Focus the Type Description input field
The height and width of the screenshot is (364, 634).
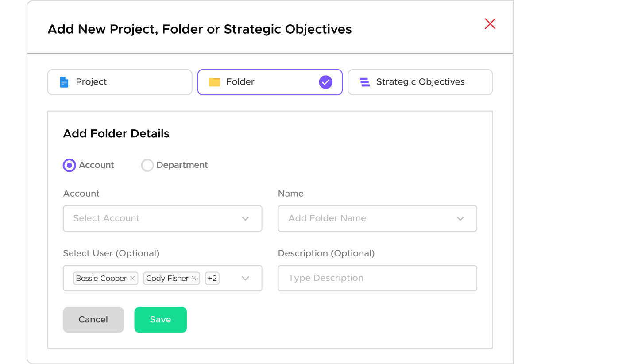tap(377, 279)
